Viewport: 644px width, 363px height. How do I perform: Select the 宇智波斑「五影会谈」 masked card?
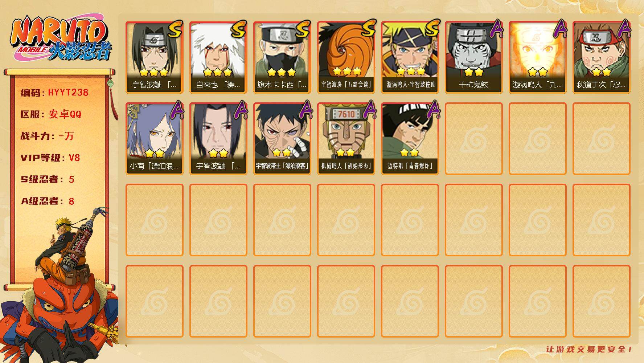pos(346,57)
